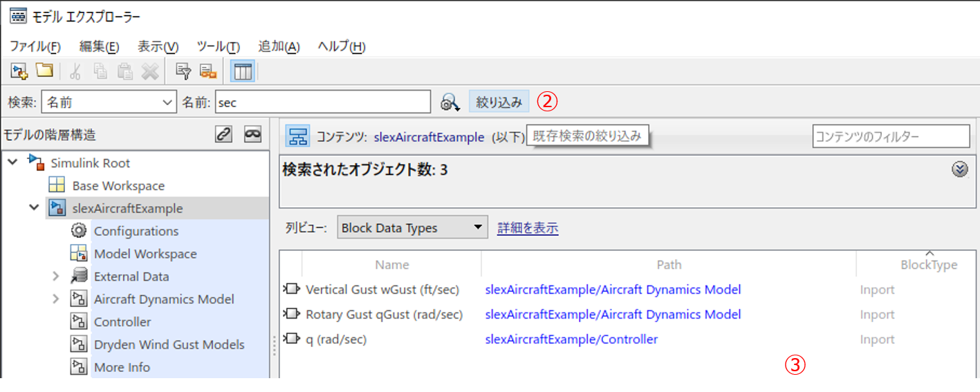Toggle the column view layout icon
Image resolution: width=980 pixels, height=392 pixels.
coord(243,71)
